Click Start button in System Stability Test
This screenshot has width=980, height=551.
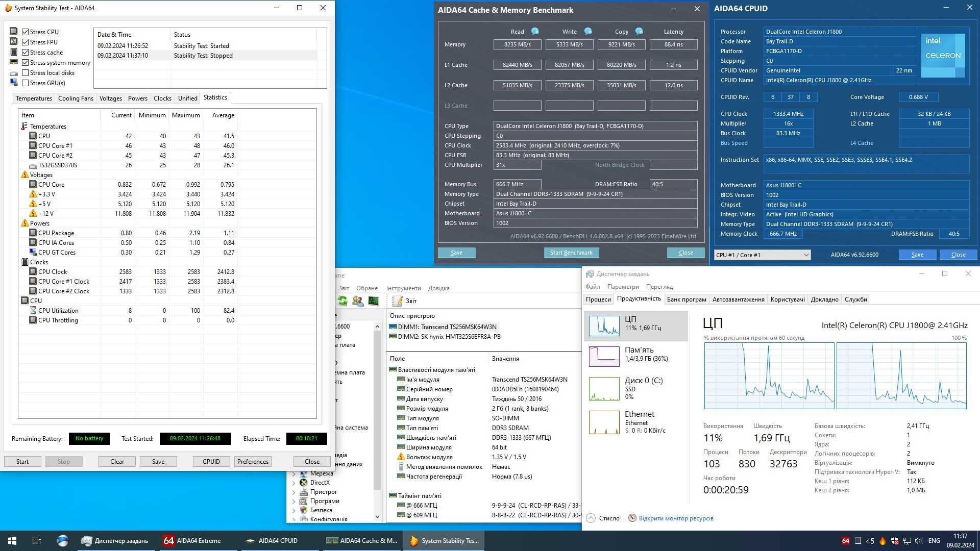pyautogui.click(x=22, y=462)
